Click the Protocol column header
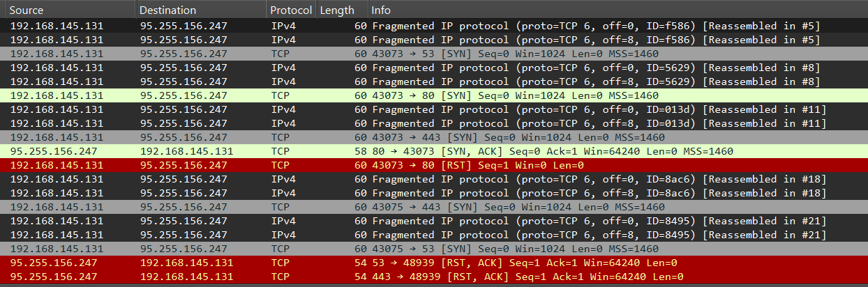The image size is (868, 287). click(291, 10)
